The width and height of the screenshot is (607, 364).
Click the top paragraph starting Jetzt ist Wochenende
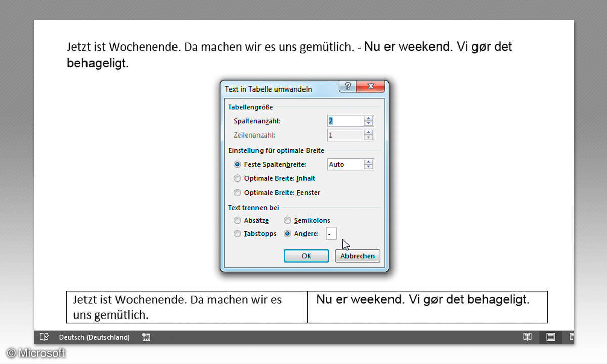[289, 55]
